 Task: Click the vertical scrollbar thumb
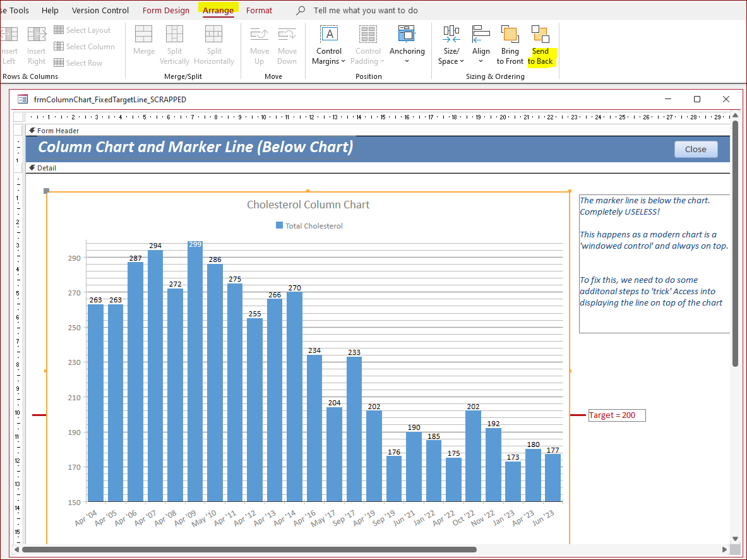(735, 243)
